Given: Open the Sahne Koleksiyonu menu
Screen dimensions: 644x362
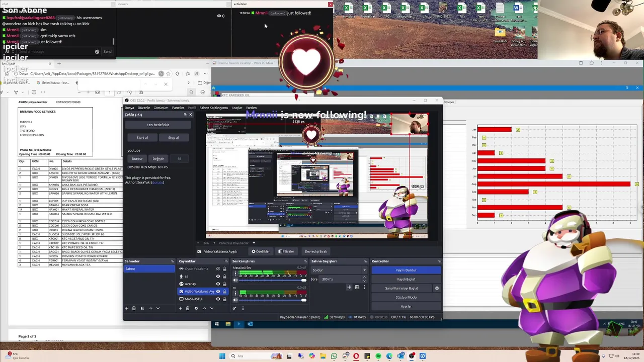Looking at the screenshot, I should point(214,108).
